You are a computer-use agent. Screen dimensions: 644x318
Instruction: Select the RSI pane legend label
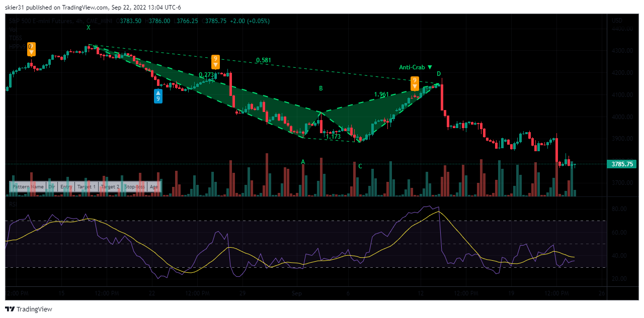tap(13, 204)
